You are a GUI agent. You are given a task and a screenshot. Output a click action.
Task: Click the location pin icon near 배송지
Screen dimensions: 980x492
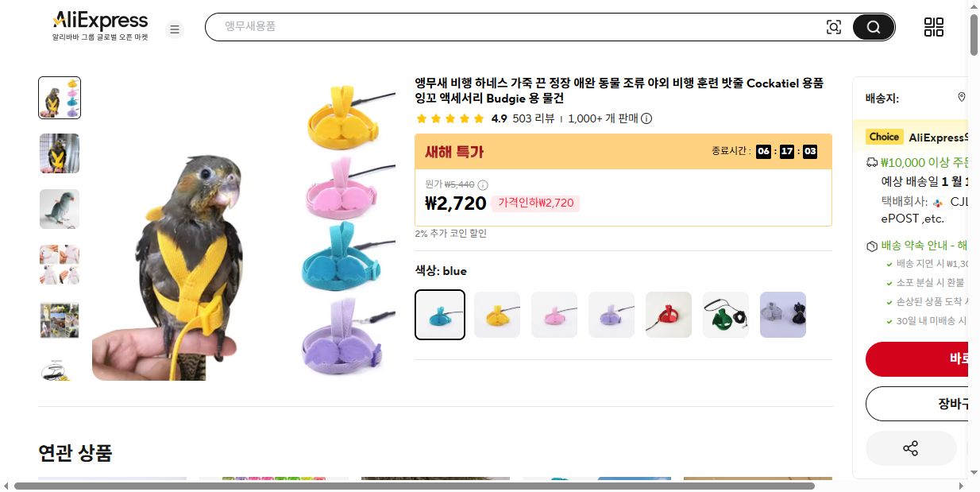[x=962, y=98]
